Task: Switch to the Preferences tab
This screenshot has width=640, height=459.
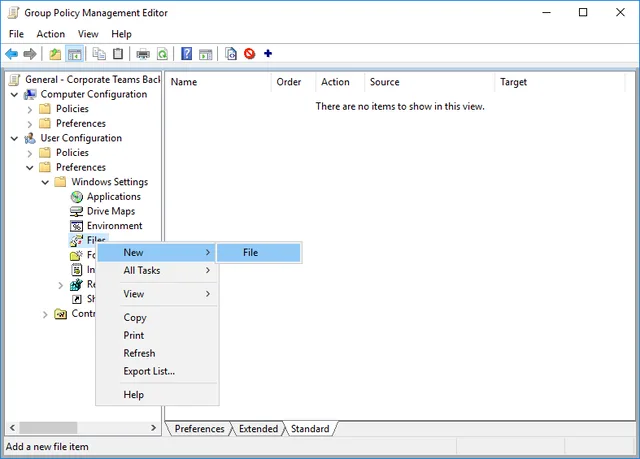Action: (x=199, y=429)
